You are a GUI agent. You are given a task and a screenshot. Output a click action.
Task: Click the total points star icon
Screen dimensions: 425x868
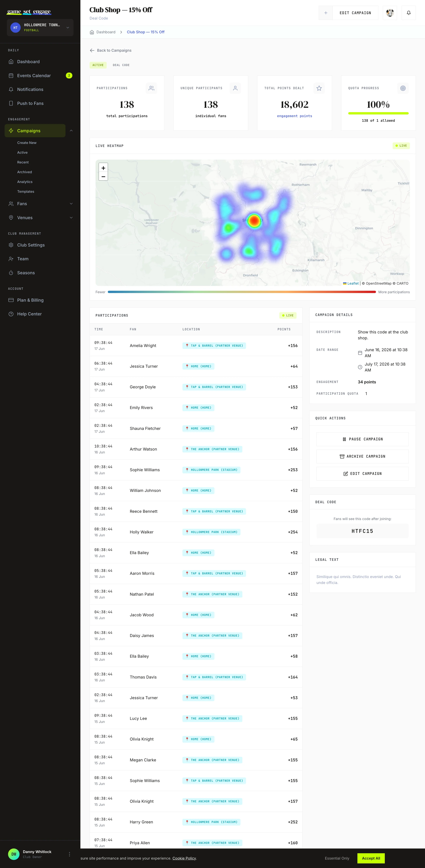319,88
